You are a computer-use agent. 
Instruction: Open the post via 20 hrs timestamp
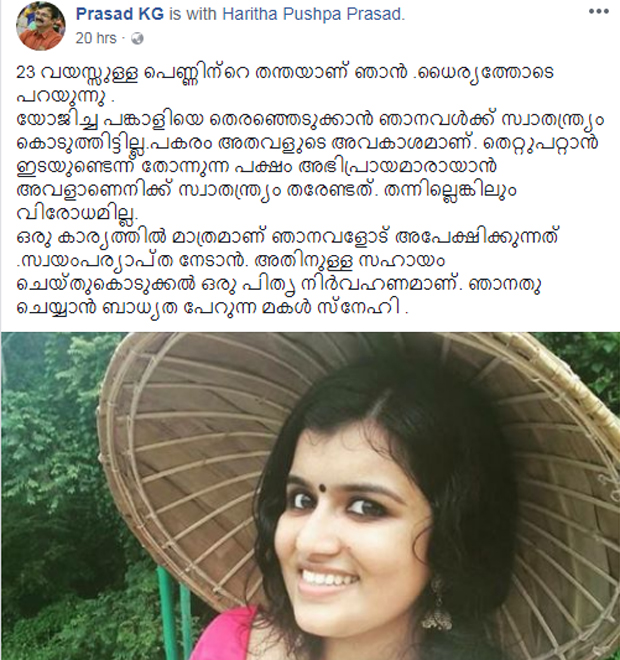point(96,38)
